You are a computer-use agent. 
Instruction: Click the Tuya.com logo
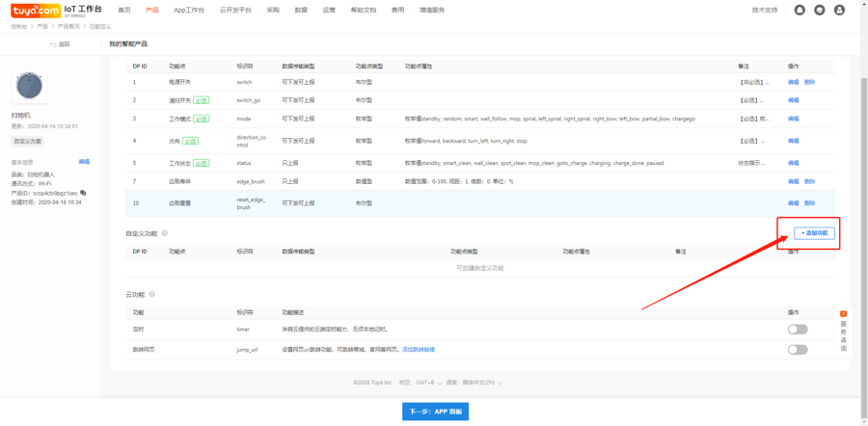tap(36, 11)
